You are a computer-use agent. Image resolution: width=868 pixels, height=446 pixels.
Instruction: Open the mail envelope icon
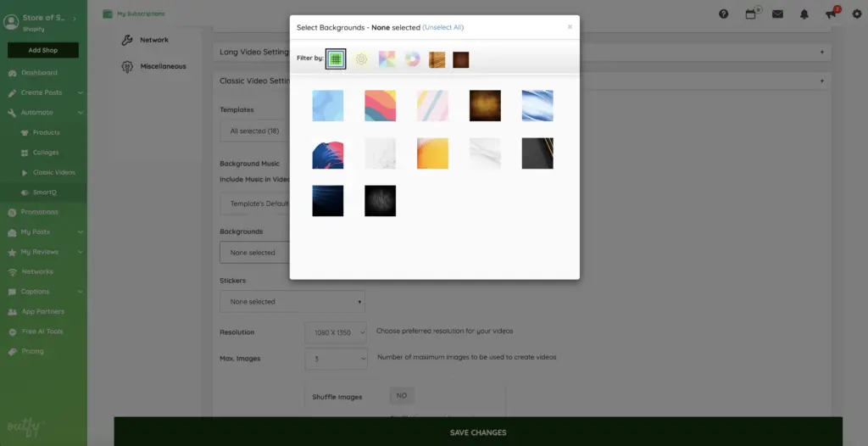click(777, 14)
